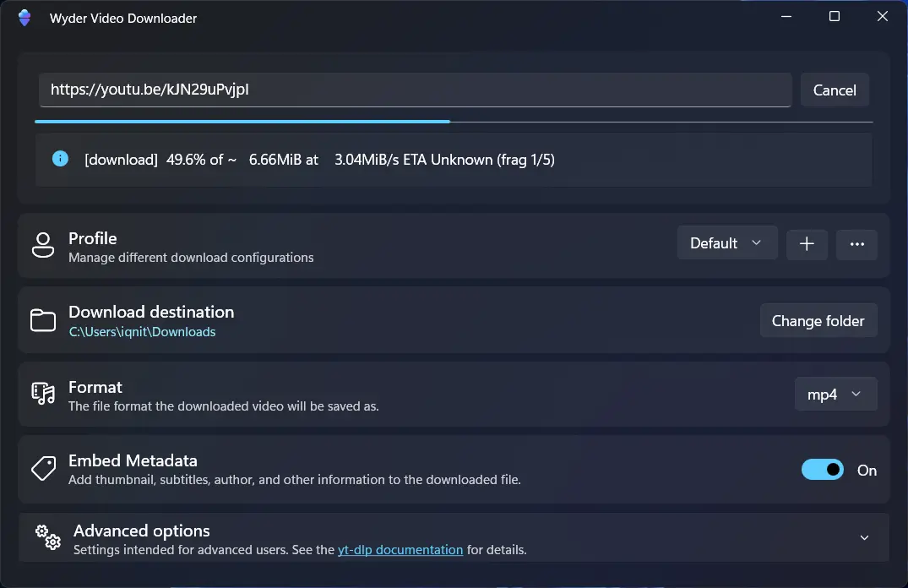Click the 'Format' heading
908x588 pixels.
coord(95,387)
